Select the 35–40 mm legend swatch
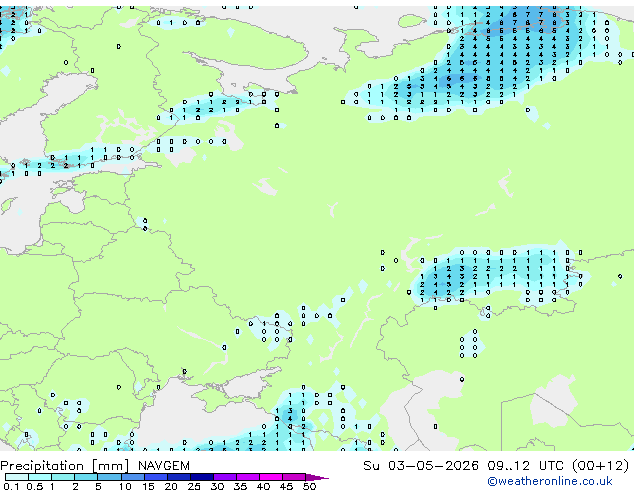Viewport: 634px width, 490px height. click(248, 477)
